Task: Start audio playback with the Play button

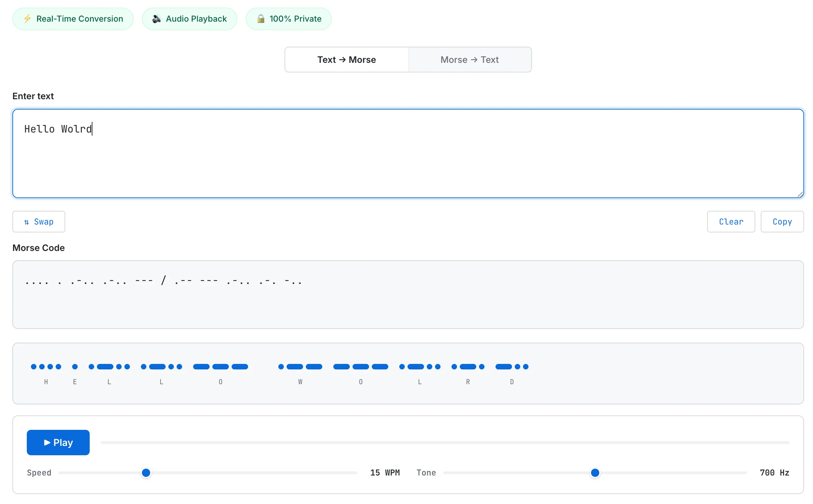Action: 58,443
